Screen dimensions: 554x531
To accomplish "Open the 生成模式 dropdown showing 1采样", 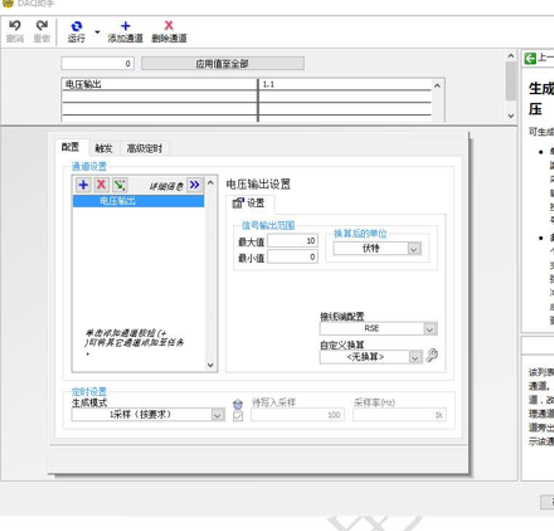I will (148, 414).
